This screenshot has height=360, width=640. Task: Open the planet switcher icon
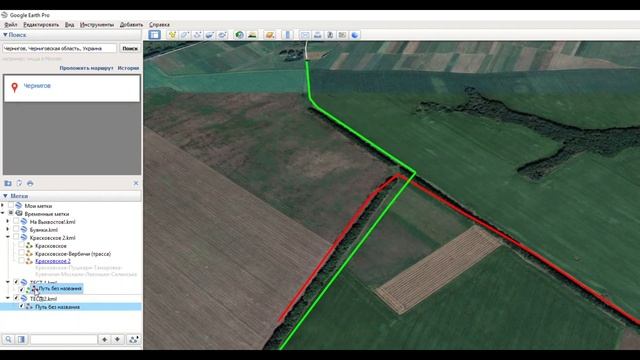pos(269,35)
